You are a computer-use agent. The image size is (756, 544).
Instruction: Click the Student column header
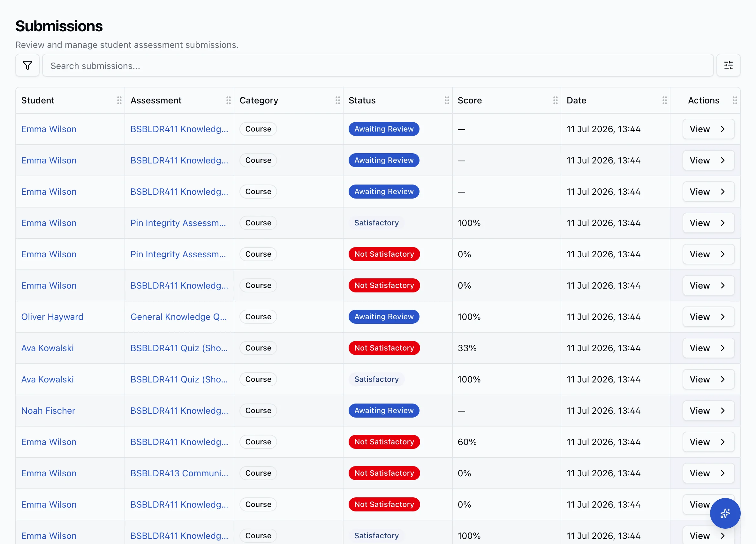(38, 100)
